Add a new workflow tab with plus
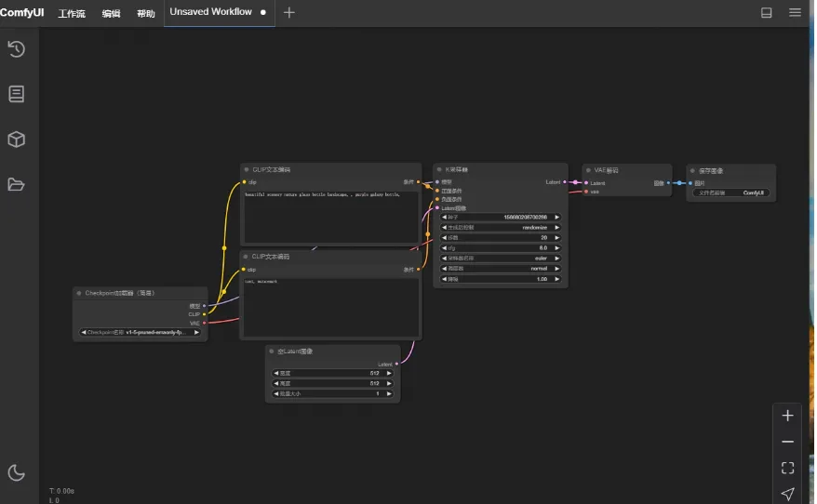 [x=288, y=12]
